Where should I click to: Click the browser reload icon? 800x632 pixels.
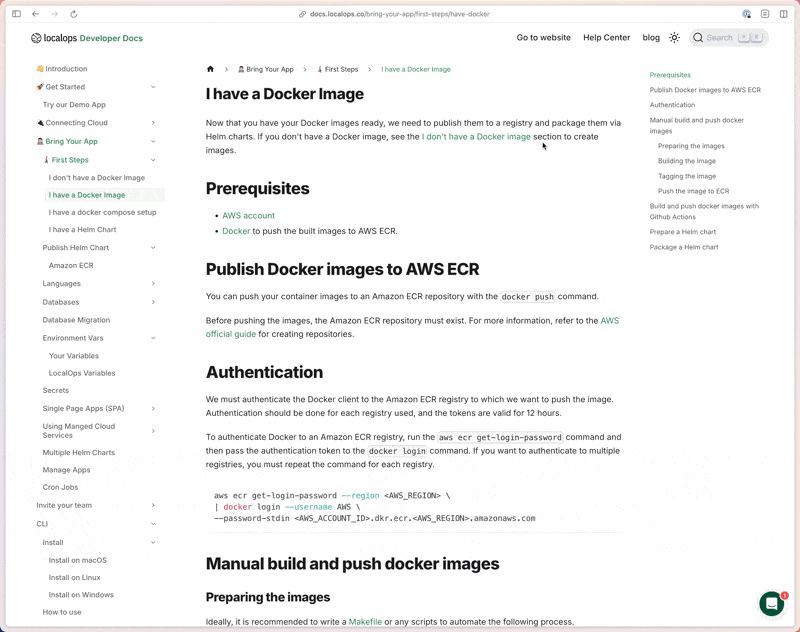click(73, 14)
